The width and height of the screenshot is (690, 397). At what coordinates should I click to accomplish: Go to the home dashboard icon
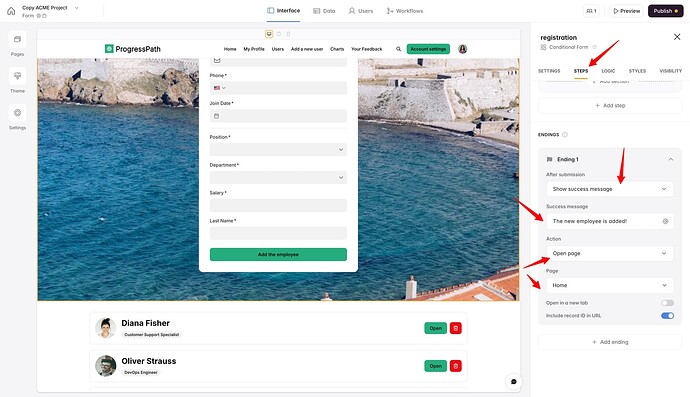pos(11,11)
